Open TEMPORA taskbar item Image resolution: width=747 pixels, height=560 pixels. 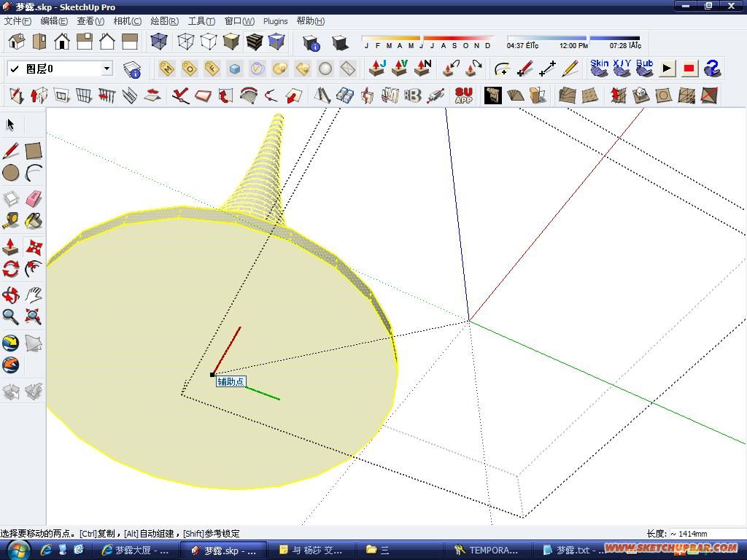(x=487, y=550)
